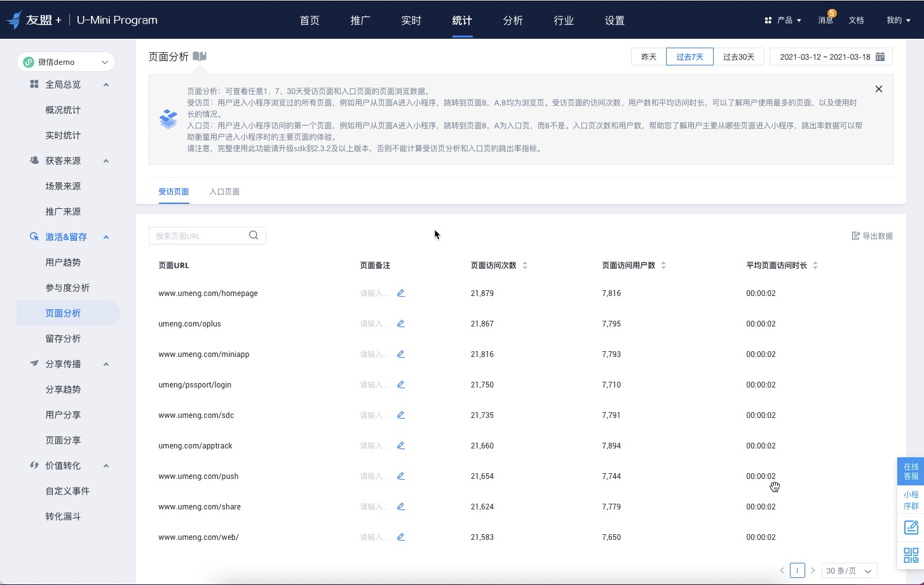The height and width of the screenshot is (585, 924).
Task: Click the 搜索页面URL search field
Action: 207,236
